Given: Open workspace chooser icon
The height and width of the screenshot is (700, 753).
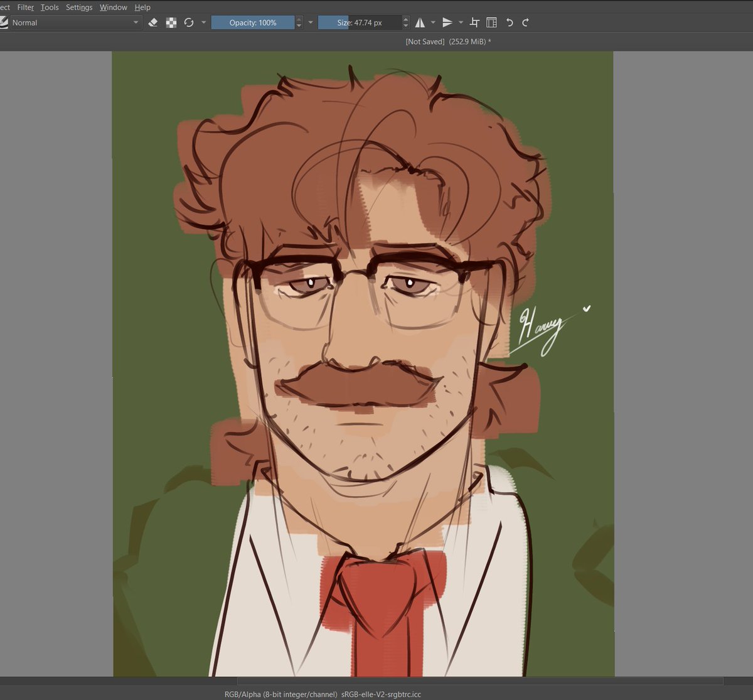Looking at the screenshot, I should [x=492, y=23].
